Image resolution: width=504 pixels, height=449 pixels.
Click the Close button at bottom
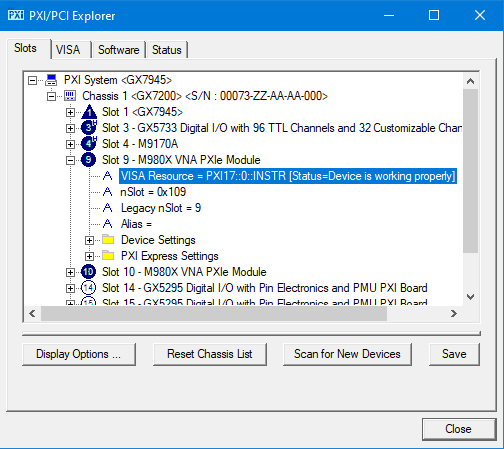(x=459, y=429)
